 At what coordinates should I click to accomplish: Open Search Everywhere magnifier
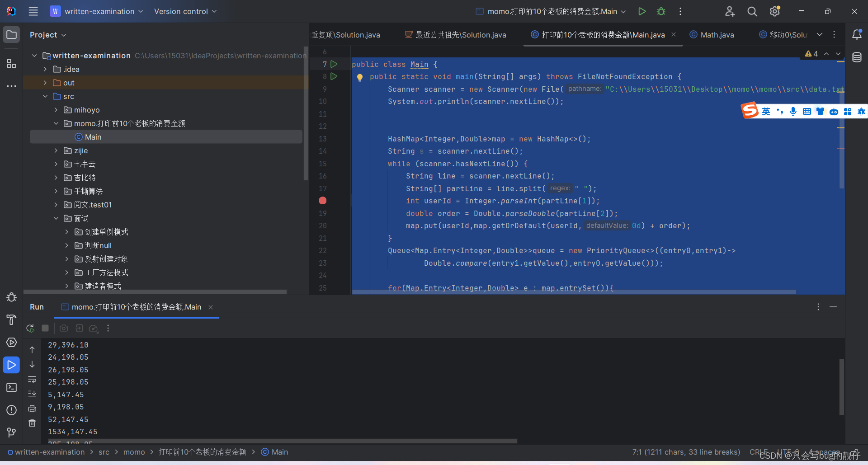pos(752,11)
